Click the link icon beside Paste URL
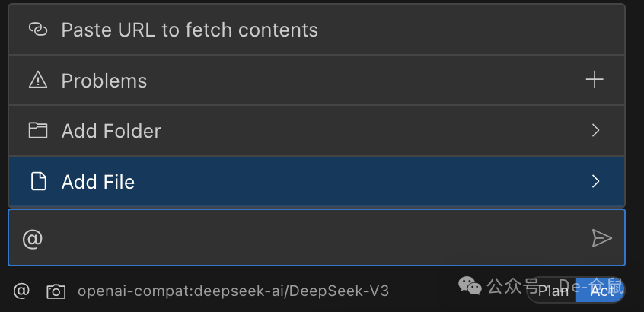This screenshot has width=644, height=312. 38,30
